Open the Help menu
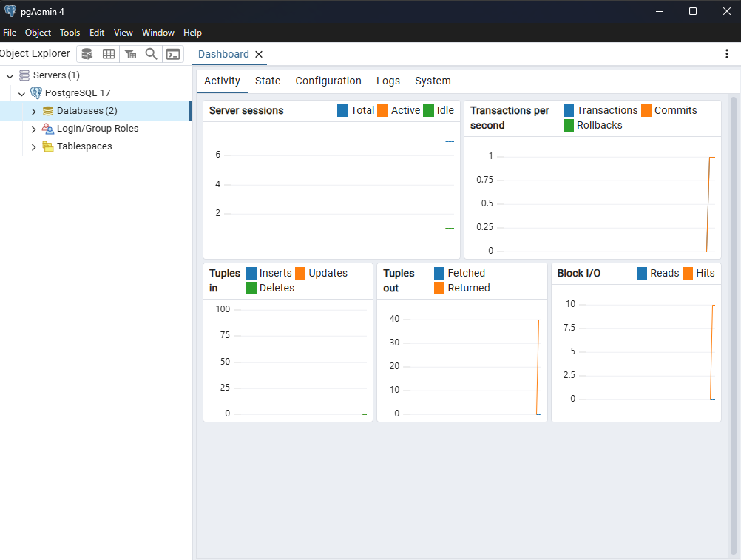This screenshot has width=741, height=560. click(x=193, y=33)
